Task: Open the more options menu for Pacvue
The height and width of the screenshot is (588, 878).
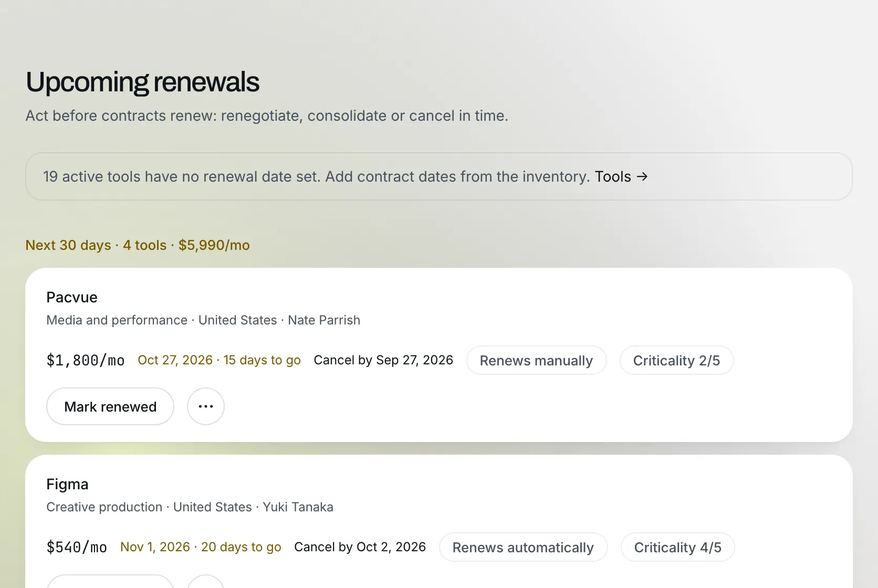Action: [x=206, y=406]
